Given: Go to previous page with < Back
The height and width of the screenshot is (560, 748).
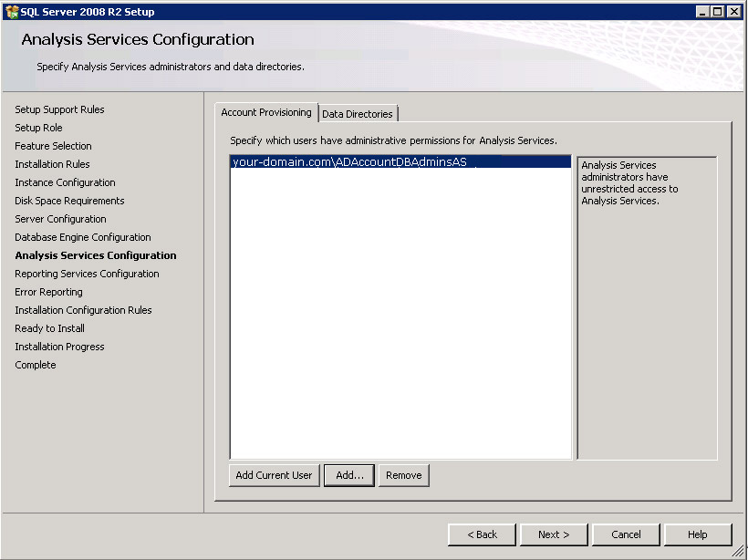Looking at the screenshot, I should point(482,534).
